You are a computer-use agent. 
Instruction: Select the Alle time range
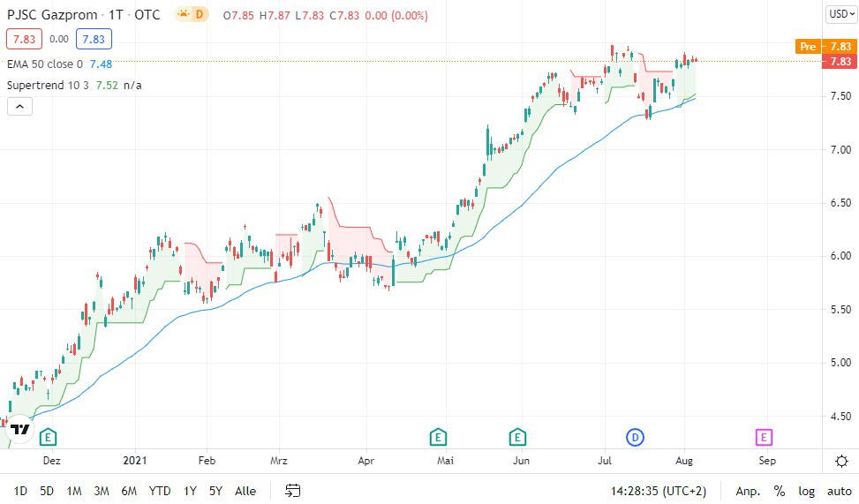point(245,491)
